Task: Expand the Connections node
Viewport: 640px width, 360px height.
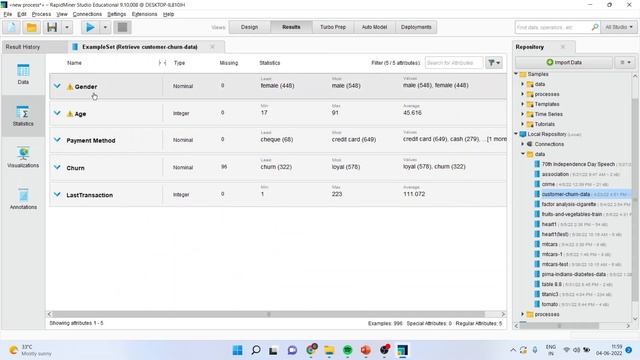Action: [523, 144]
